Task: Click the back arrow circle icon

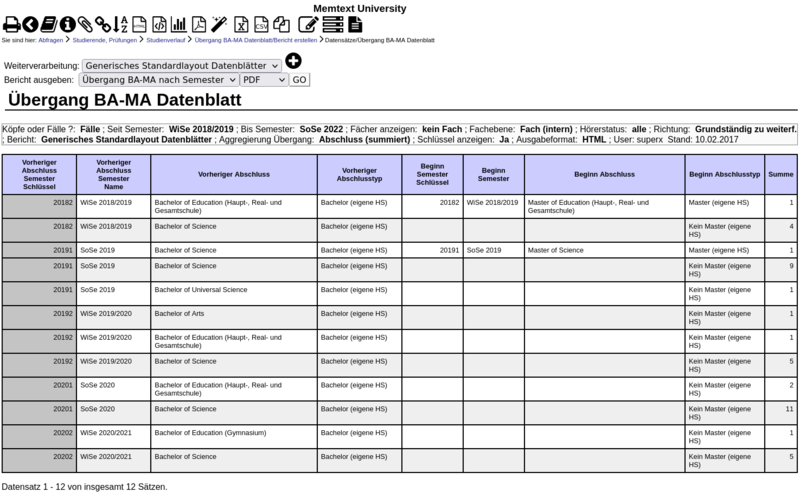Action: click(x=30, y=24)
